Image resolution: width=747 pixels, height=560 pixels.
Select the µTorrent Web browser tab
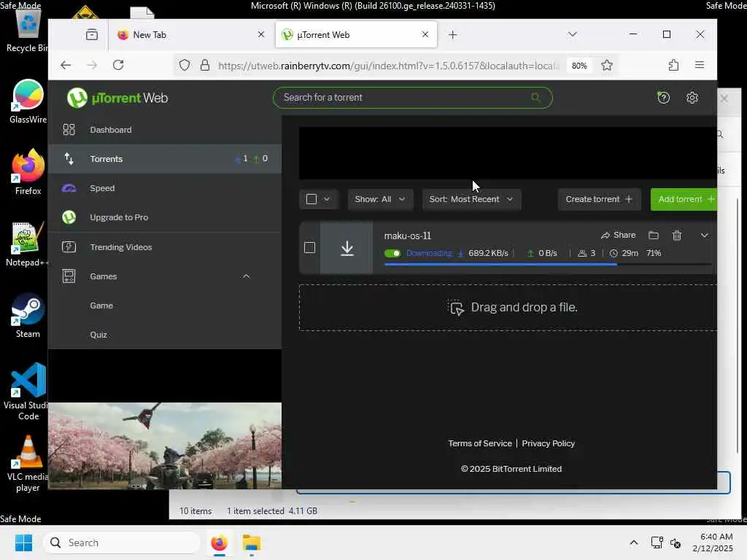click(x=356, y=34)
